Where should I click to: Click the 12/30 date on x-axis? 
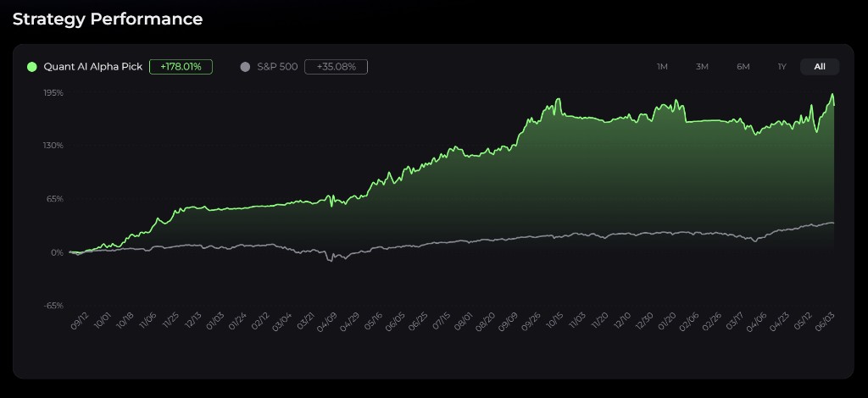point(644,322)
